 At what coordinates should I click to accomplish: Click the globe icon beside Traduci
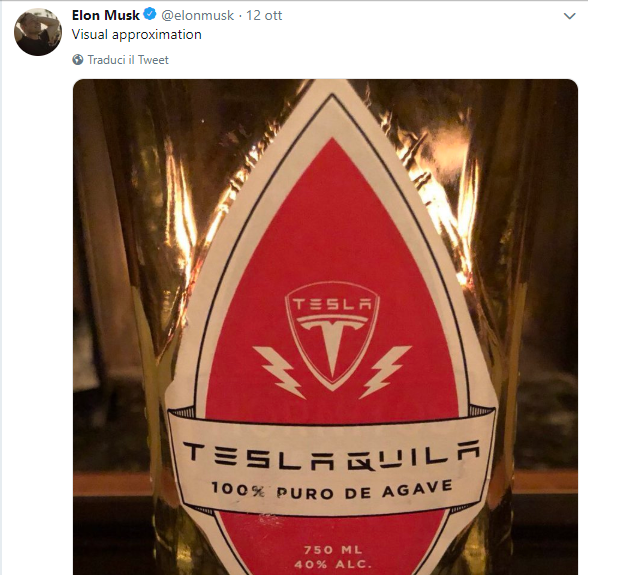78,60
